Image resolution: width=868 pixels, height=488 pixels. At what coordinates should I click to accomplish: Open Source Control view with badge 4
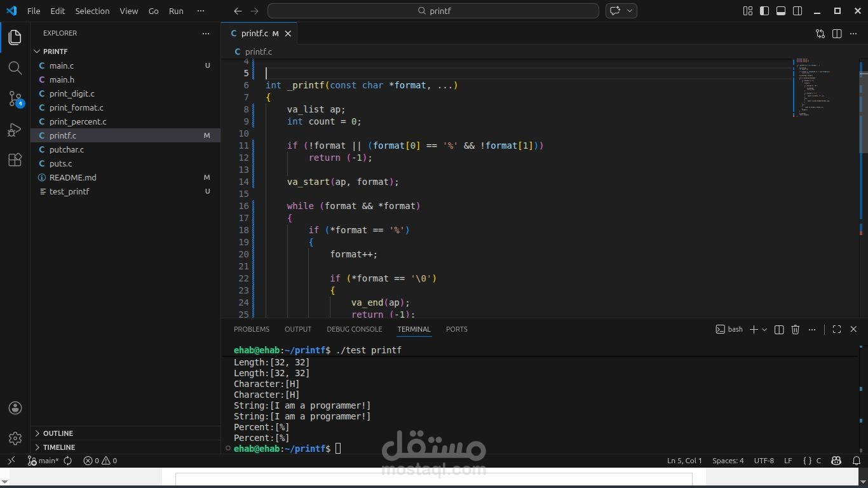point(15,98)
